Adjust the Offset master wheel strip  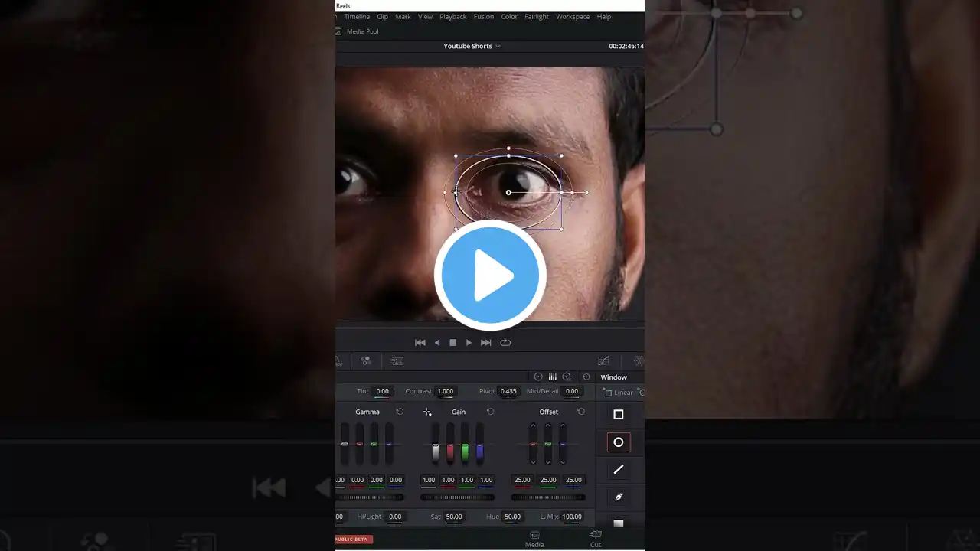tap(548, 497)
